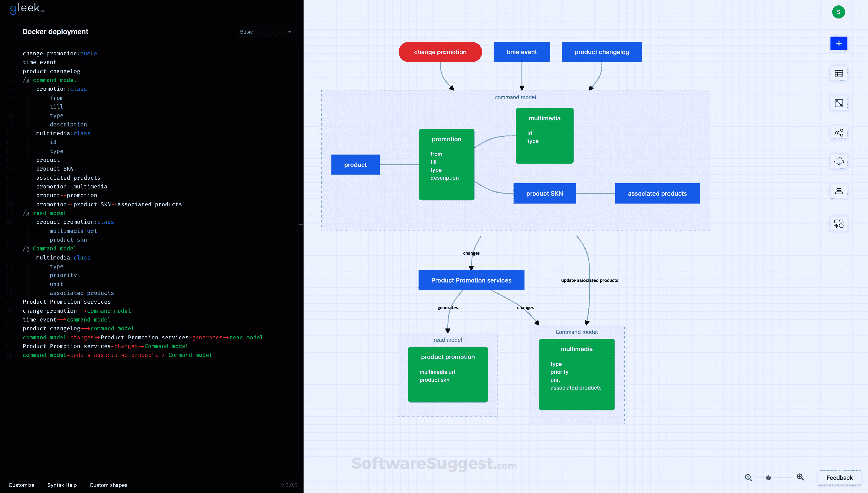Open the Basic diagram type dropdown
Image resolution: width=868 pixels, height=493 pixels.
(265, 31)
